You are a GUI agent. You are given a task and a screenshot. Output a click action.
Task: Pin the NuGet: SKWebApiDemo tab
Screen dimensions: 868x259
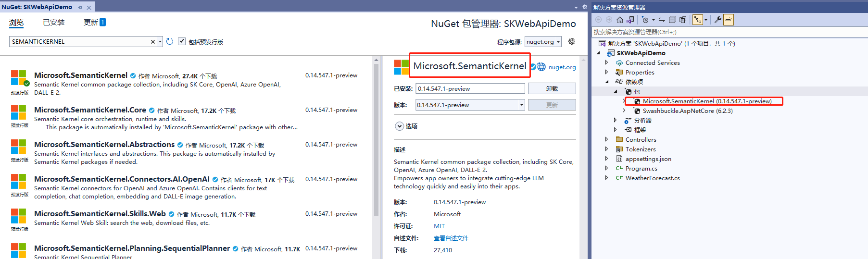pos(80,7)
